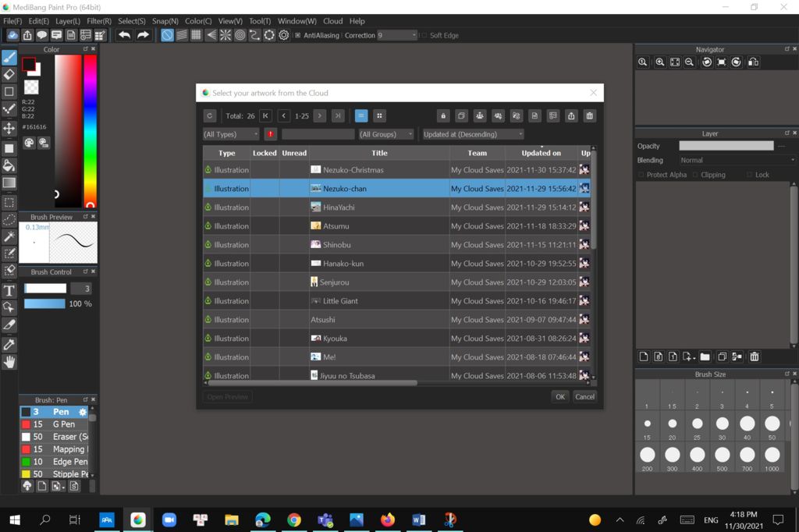This screenshot has width=799, height=532.
Task: Open the File menu
Action: (12, 21)
